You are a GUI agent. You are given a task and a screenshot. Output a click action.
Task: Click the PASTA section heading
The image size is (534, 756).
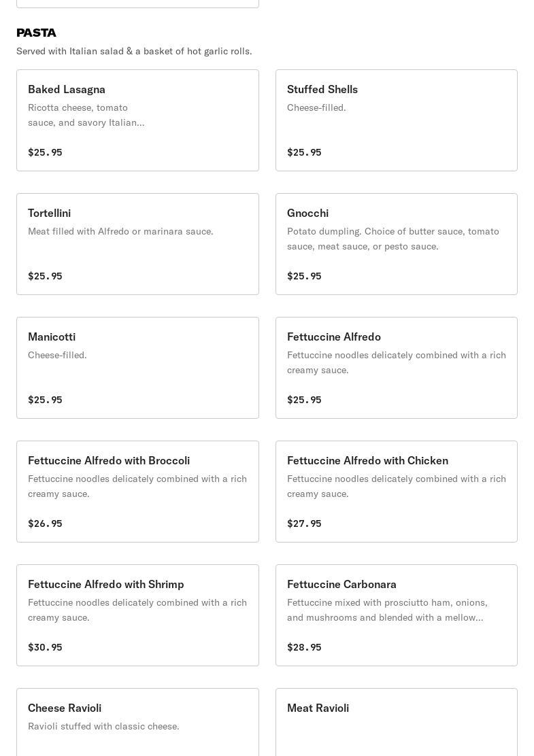36,33
